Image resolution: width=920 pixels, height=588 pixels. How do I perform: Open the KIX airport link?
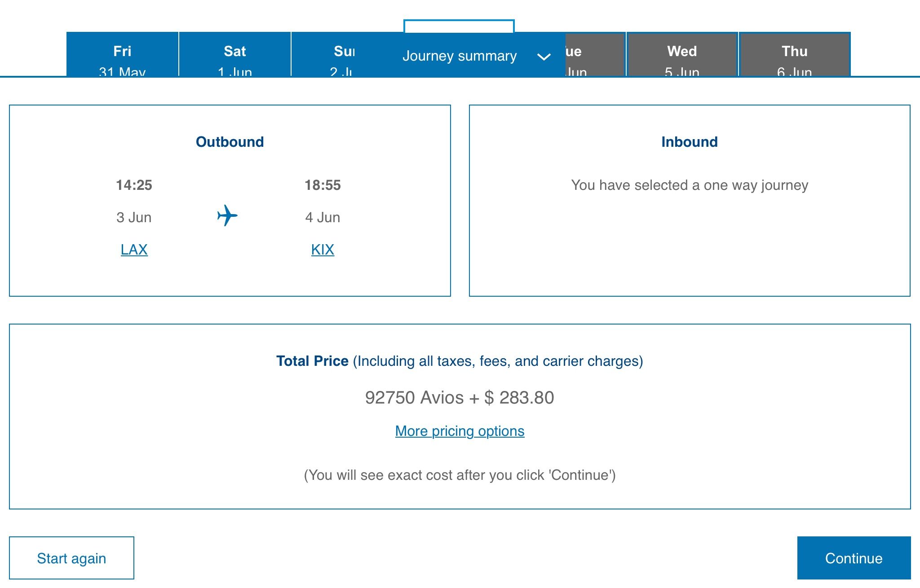tap(323, 250)
